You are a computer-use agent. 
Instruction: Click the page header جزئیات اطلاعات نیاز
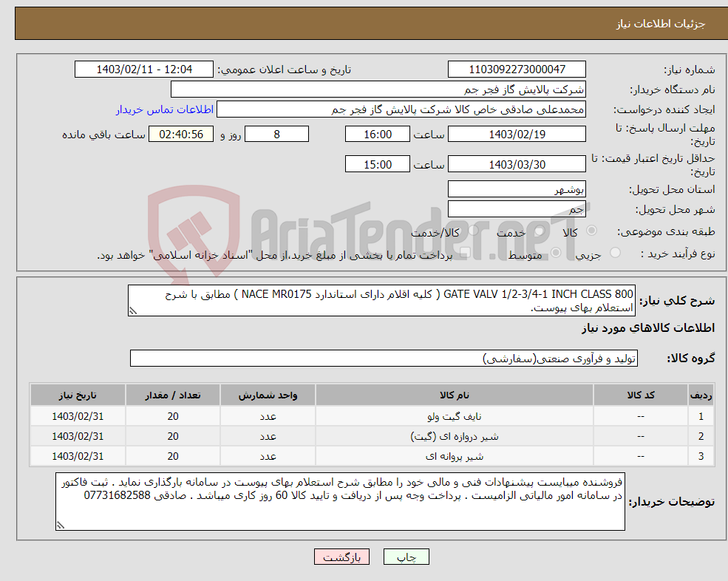pyautogui.click(x=660, y=24)
